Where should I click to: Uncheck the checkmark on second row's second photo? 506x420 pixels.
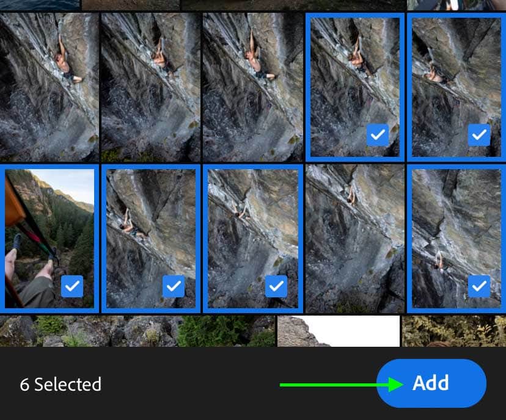tap(174, 286)
